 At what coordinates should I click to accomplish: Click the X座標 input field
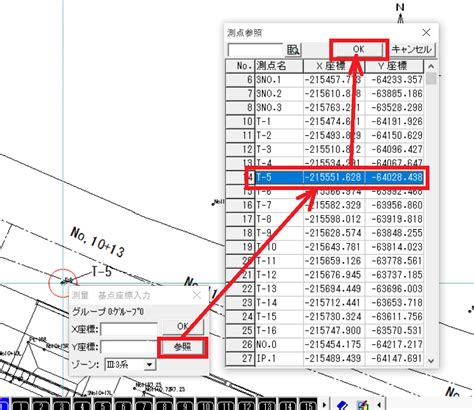coord(129,329)
